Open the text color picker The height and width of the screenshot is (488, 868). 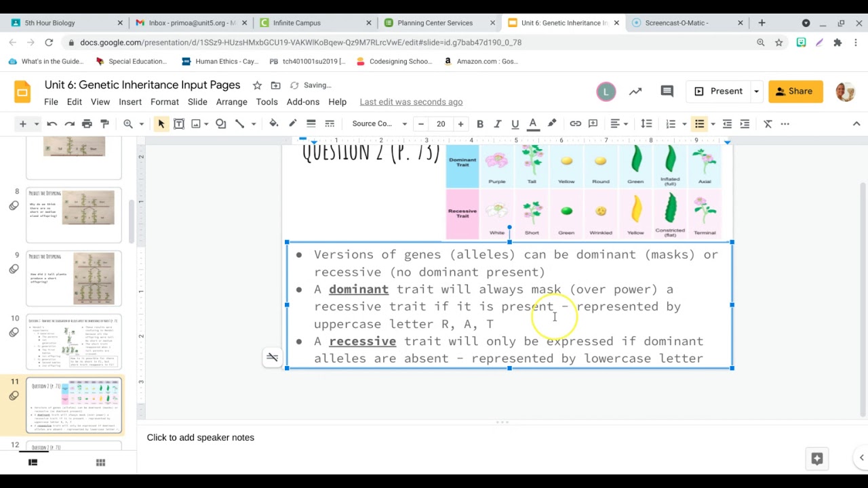(533, 124)
